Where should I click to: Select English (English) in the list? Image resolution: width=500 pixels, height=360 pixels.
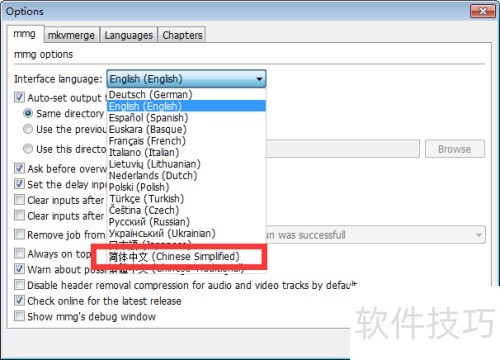point(186,106)
